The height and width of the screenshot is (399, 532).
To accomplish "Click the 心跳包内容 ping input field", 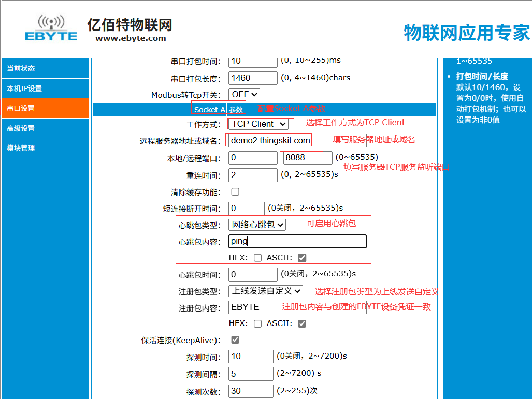I will click(297, 241).
